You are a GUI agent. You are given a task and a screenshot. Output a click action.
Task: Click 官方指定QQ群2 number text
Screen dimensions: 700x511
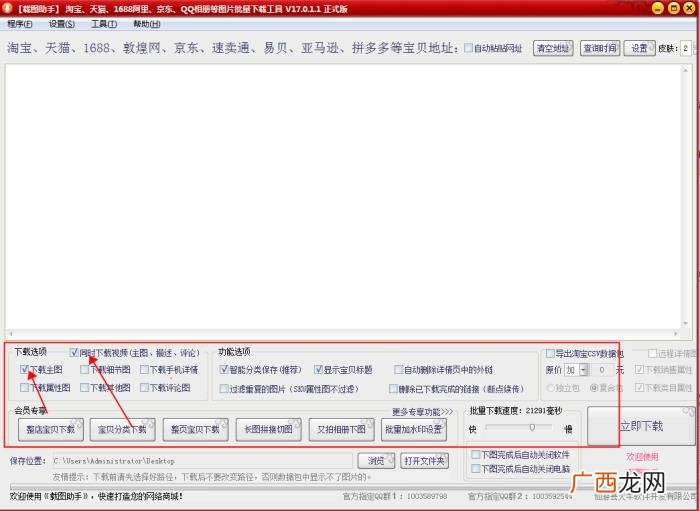[x=521, y=496]
